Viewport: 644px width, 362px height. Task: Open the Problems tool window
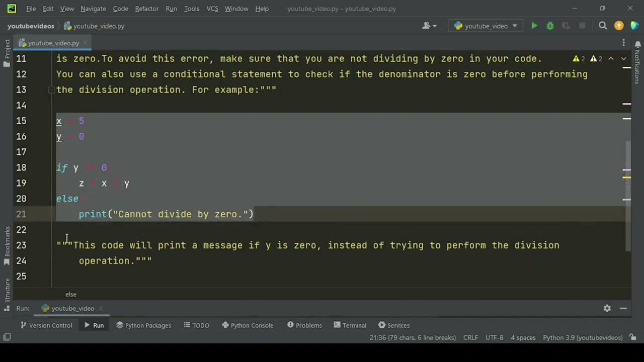[x=304, y=325]
